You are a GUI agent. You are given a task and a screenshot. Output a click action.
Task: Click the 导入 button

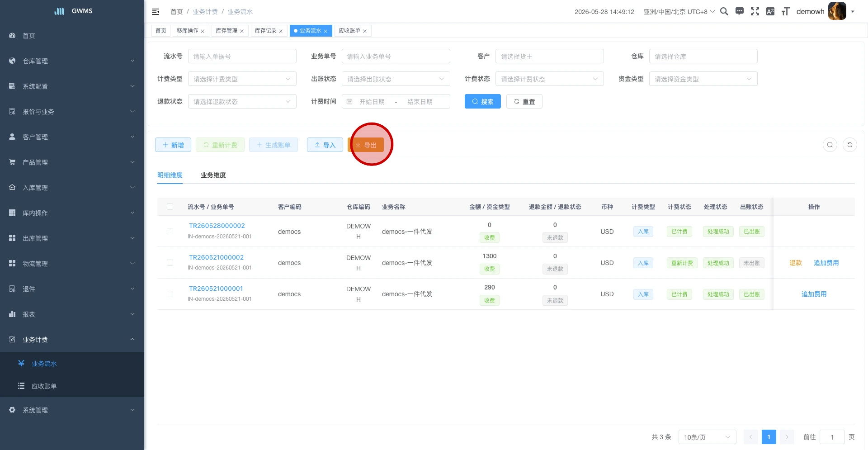click(x=325, y=145)
